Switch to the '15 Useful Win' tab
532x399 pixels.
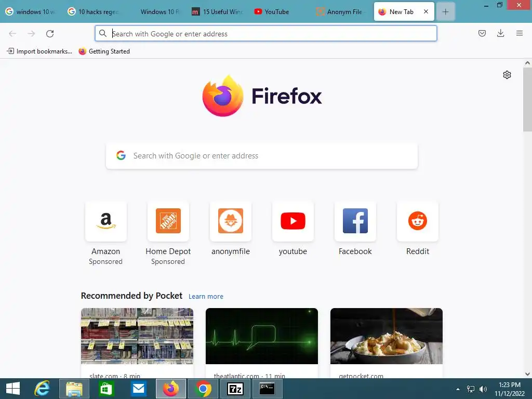click(x=218, y=12)
